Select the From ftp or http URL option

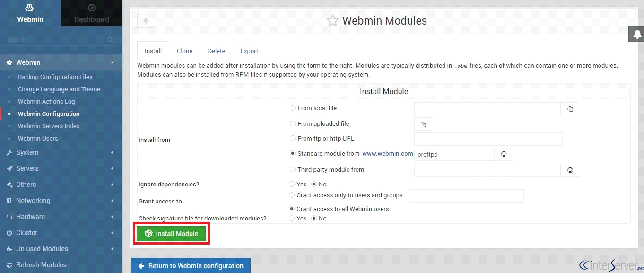293,139
